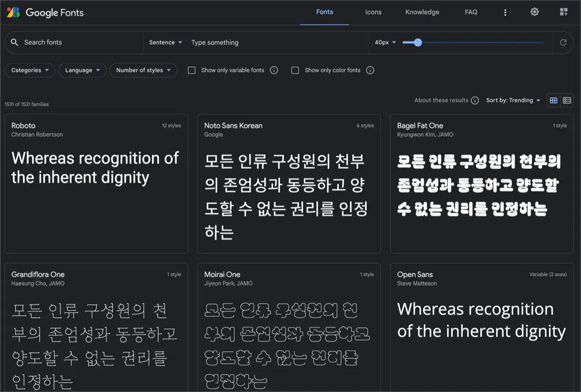Open the Bagel Fat One font page
581x392 pixels.
(420, 125)
